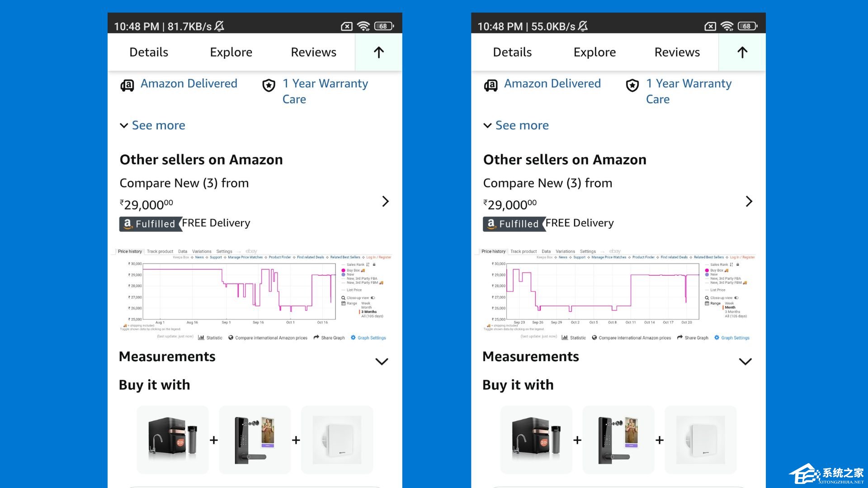Click the Share Graph arrow icon on the right phone
Image resolution: width=868 pixels, height=488 pixels.
click(x=679, y=338)
